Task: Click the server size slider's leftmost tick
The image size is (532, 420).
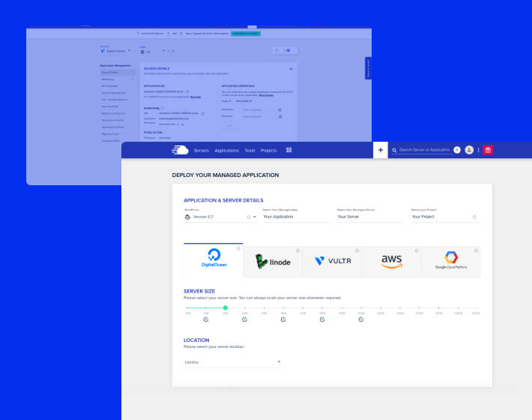Action: pos(187,307)
